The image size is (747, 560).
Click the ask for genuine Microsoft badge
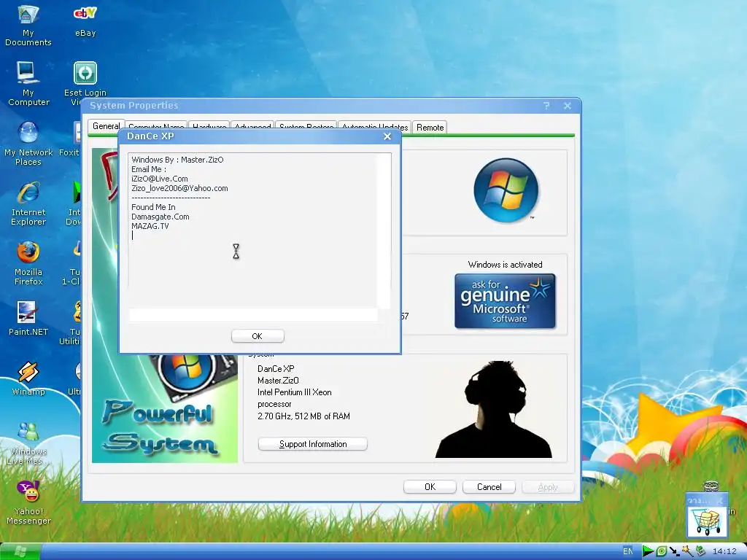point(505,301)
